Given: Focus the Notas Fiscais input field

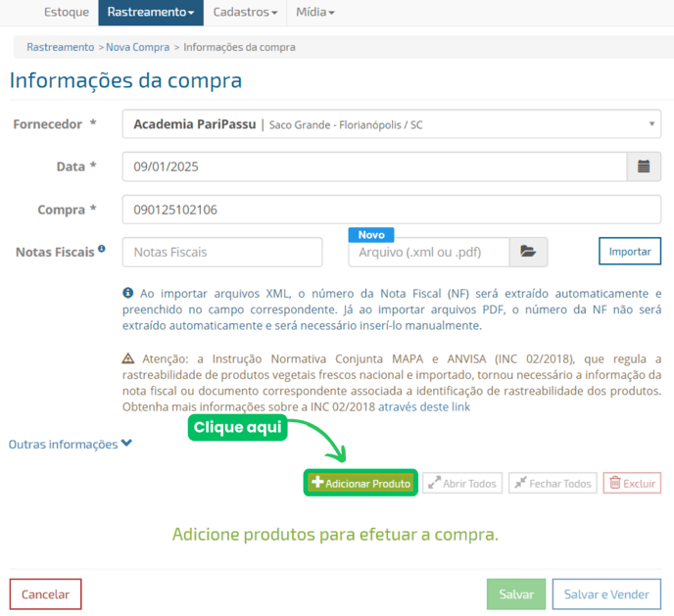Looking at the screenshot, I should click(x=222, y=252).
